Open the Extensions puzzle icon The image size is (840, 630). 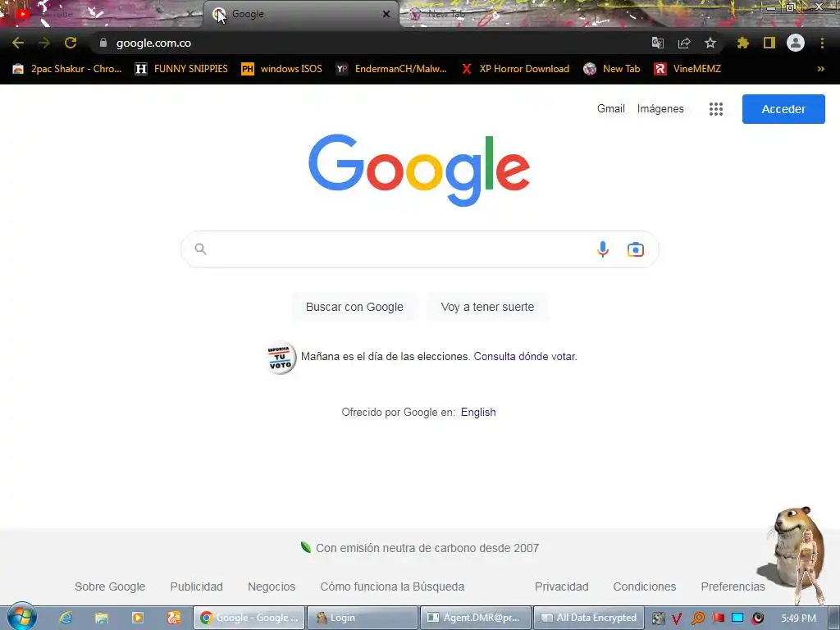pos(742,43)
